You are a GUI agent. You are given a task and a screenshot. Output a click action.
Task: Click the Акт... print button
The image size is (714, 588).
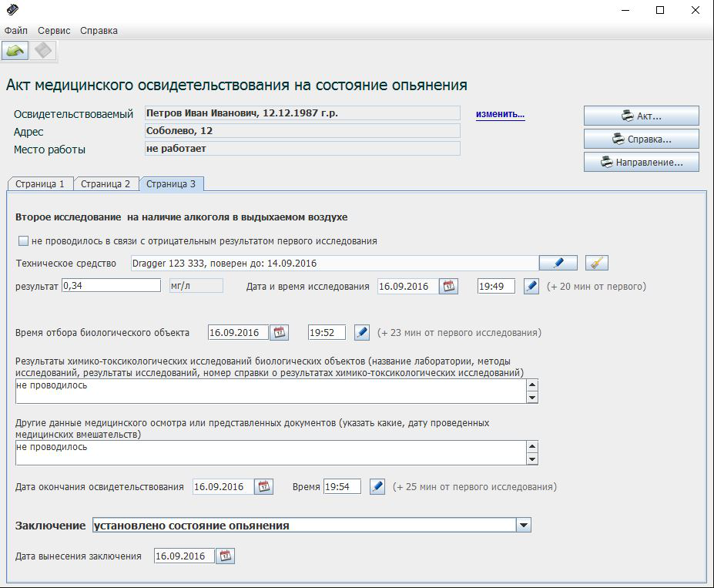coord(641,116)
